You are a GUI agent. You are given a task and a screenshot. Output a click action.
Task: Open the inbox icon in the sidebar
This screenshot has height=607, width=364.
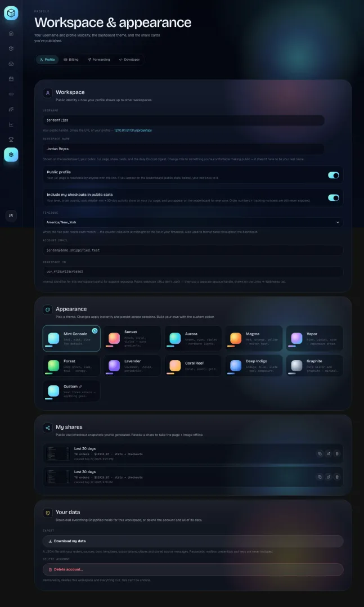tap(11, 64)
